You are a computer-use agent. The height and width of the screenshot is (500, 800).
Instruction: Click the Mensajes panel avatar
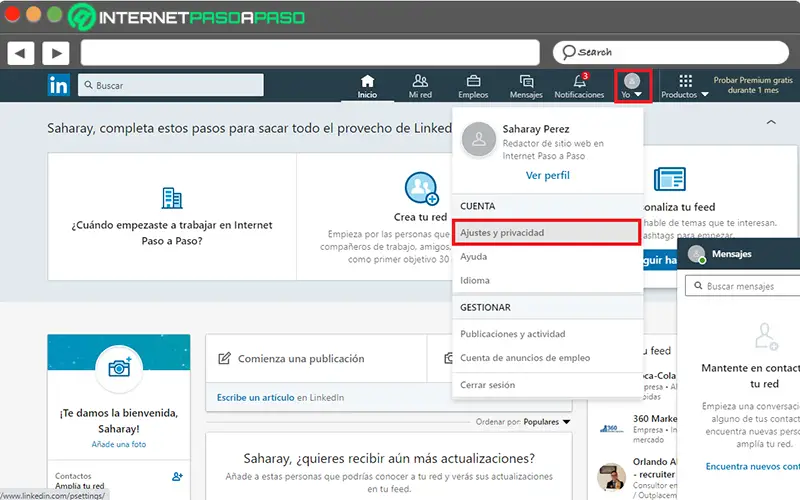(x=696, y=254)
